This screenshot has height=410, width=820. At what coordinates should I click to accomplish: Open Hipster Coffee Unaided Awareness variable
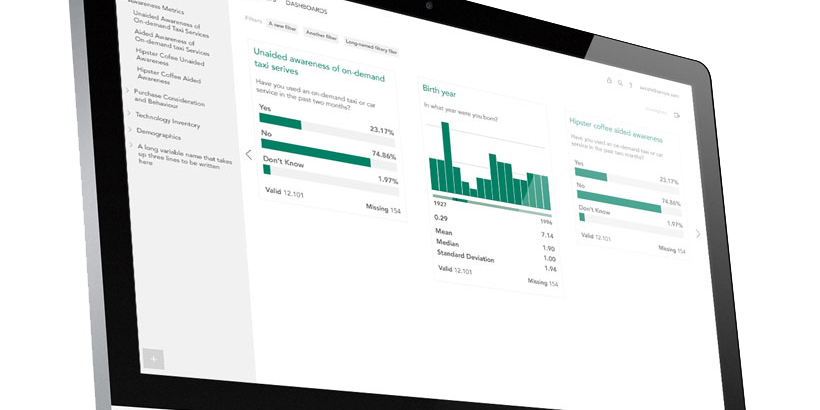tap(170, 56)
